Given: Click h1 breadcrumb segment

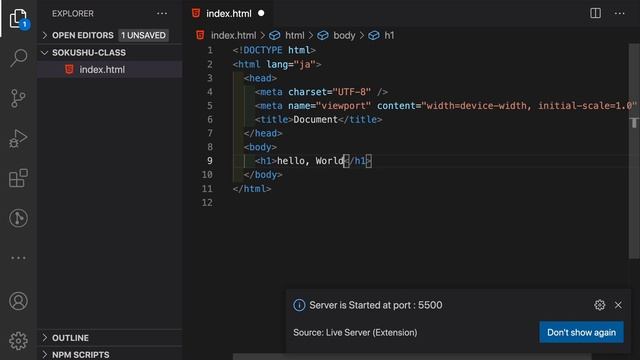Looking at the screenshot, I should tap(389, 36).
